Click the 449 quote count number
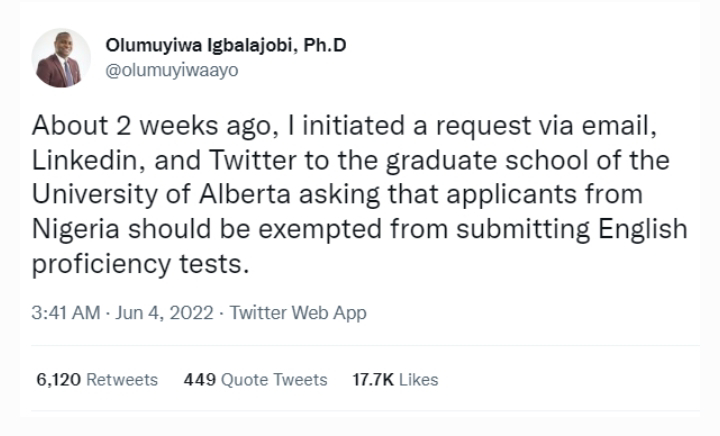 (199, 380)
